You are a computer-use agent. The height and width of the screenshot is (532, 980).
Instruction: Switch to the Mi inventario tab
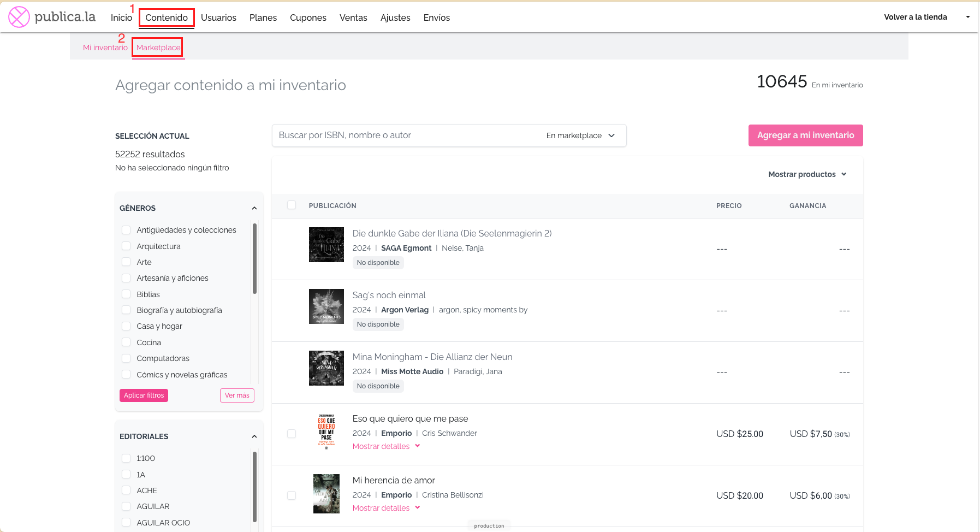[x=105, y=47]
